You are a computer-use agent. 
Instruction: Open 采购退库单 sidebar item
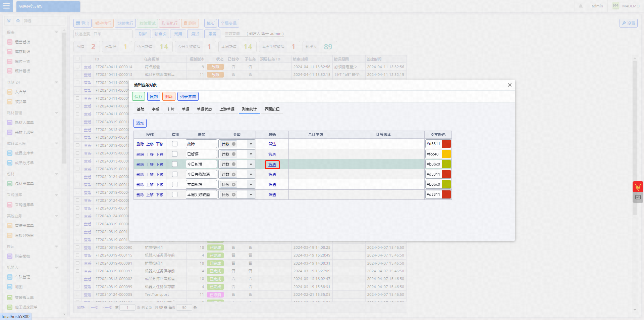click(24, 205)
